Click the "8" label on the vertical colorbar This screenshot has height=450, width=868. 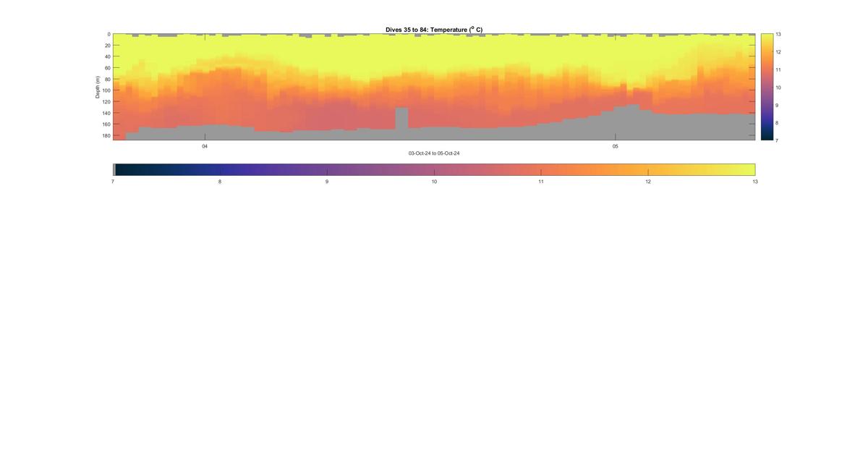pos(778,122)
